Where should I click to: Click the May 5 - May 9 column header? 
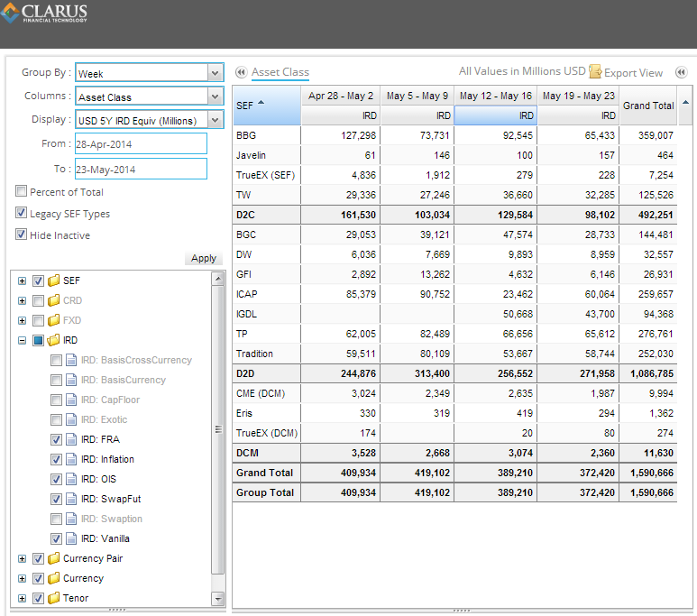point(417,96)
